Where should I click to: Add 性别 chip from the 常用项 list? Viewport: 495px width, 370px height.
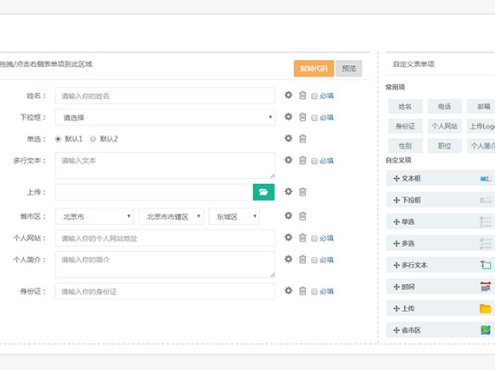coord(405,146)
